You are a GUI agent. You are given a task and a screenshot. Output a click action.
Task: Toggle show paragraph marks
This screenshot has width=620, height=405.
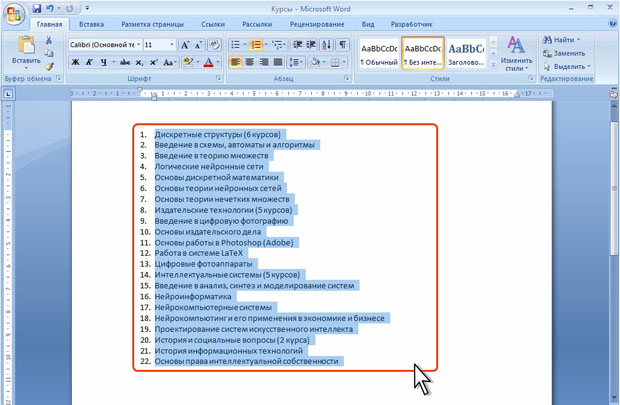(341, 45)
